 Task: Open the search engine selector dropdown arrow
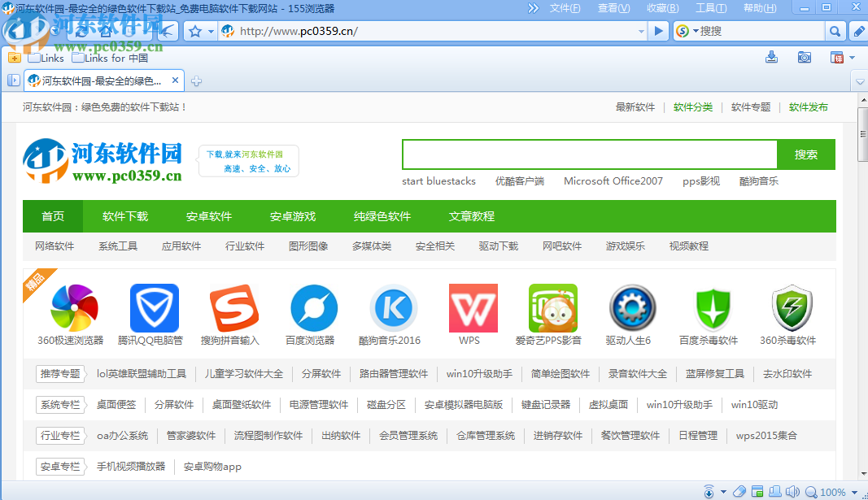[696, 31]
